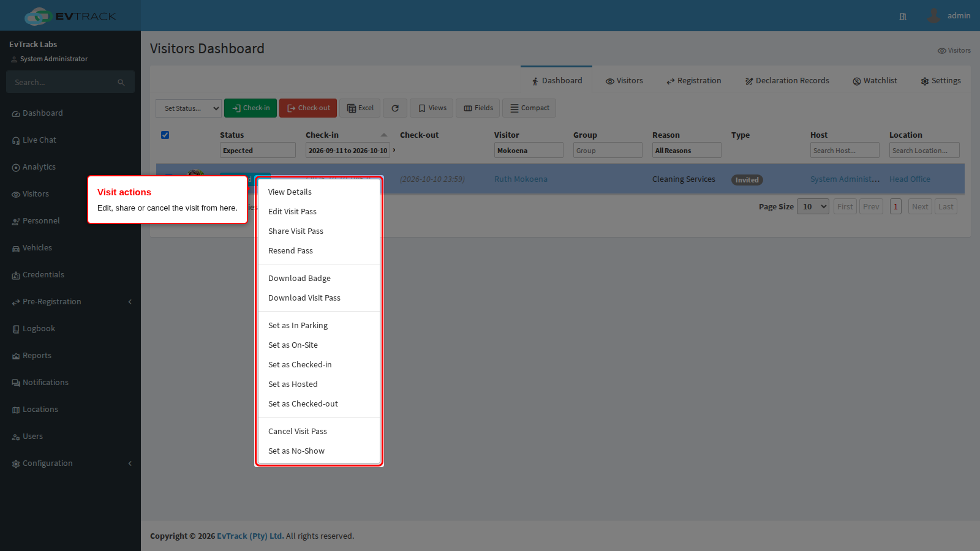Choose Share Visit Pass from menu

(319, 231)
